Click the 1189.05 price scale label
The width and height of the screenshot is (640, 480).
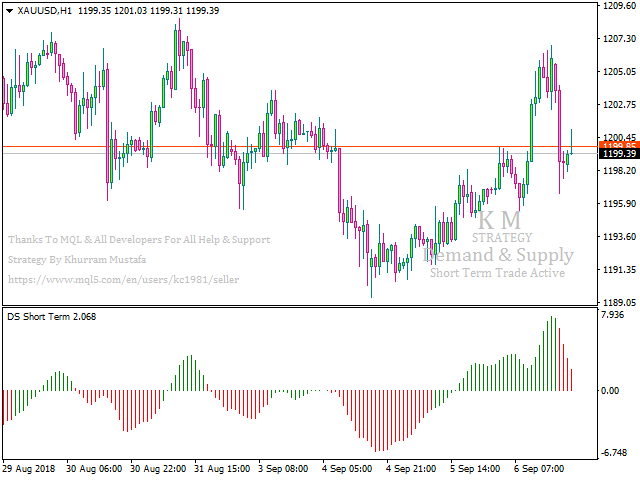[619, 302]
